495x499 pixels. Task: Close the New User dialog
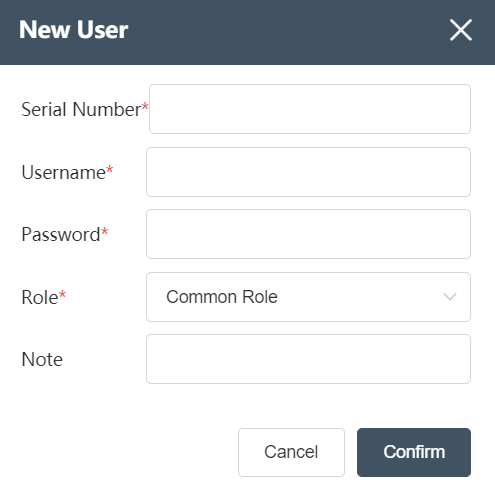461,30
